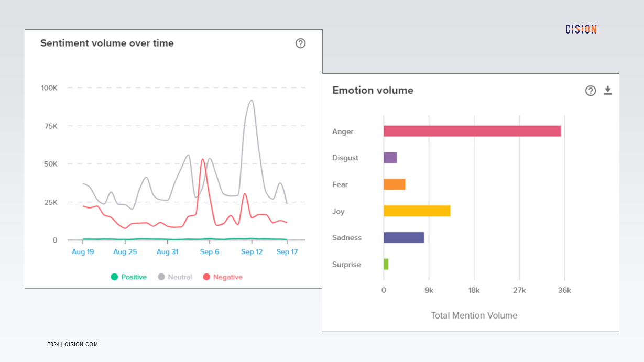This screenshot has height=362, width=644.
Task: Toggle the Positive sentiment series visibility
Action: 128,277
